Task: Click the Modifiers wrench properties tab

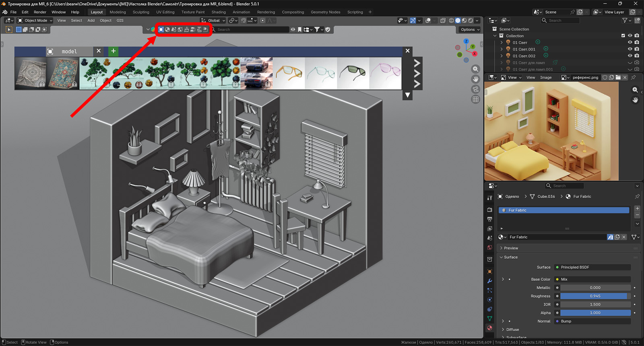Action: (x=489, y=281)
